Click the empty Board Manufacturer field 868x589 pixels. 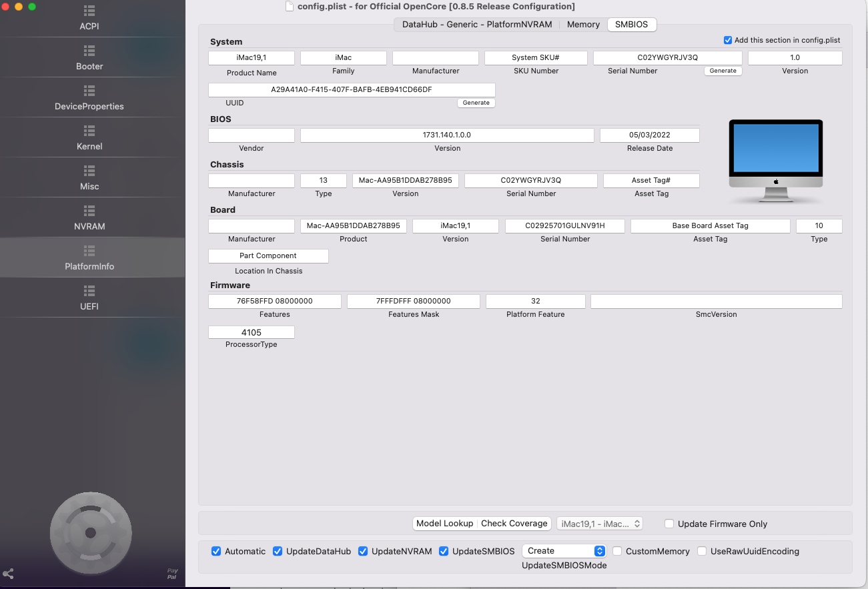(252, 226)
